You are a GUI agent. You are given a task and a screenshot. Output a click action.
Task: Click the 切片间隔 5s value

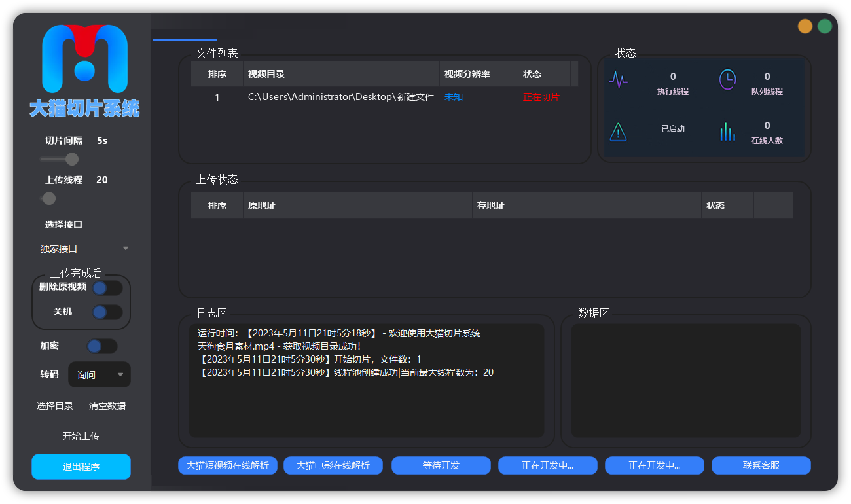point(102,141)
